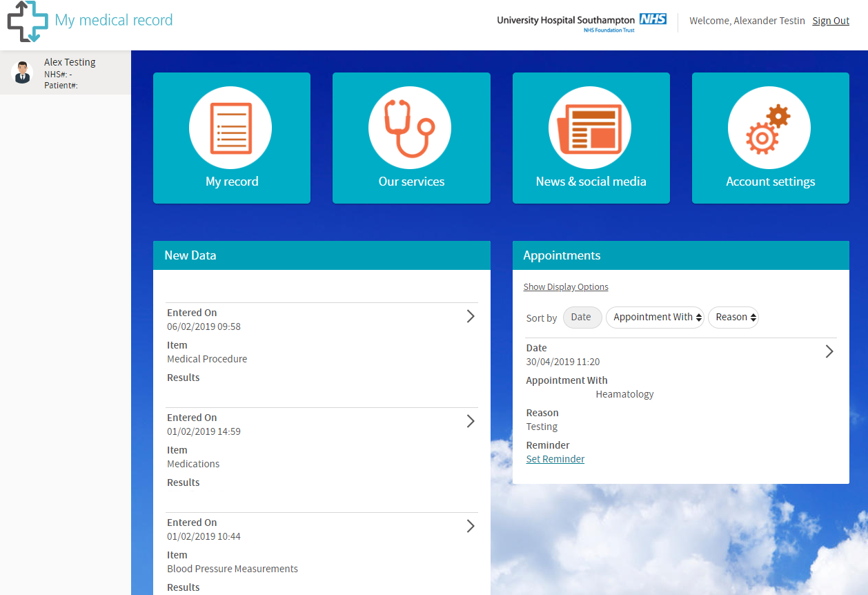The width and height of the screenshot is (868, 595).
Task: Click the University Hospital Southampton NHS logo
Action: [x=582, y=21]
